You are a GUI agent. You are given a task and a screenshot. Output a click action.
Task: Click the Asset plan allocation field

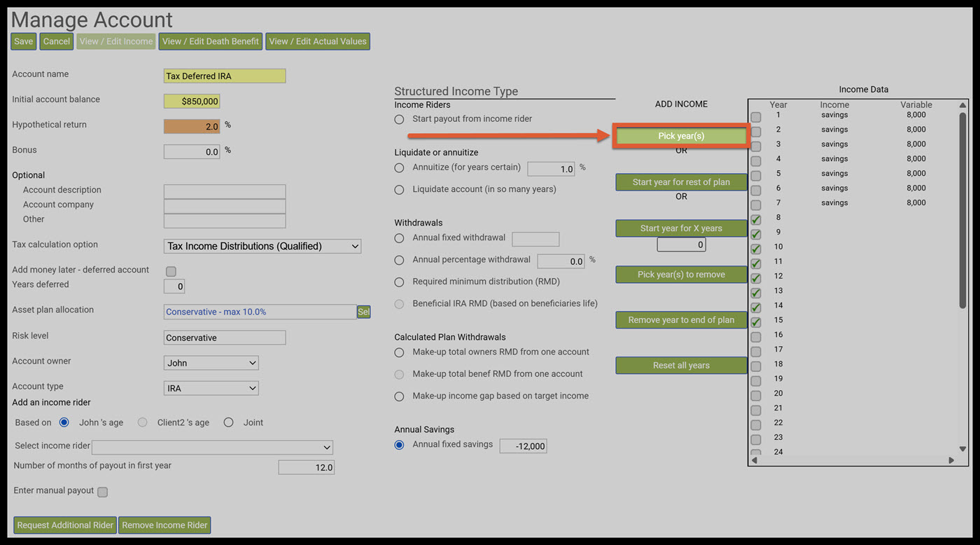[260, 312]
